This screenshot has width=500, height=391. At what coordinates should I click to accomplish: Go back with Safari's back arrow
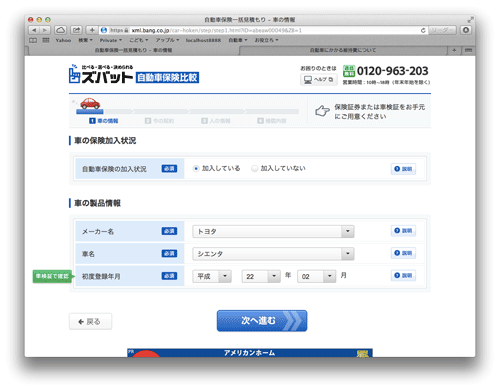coord(34,30)
